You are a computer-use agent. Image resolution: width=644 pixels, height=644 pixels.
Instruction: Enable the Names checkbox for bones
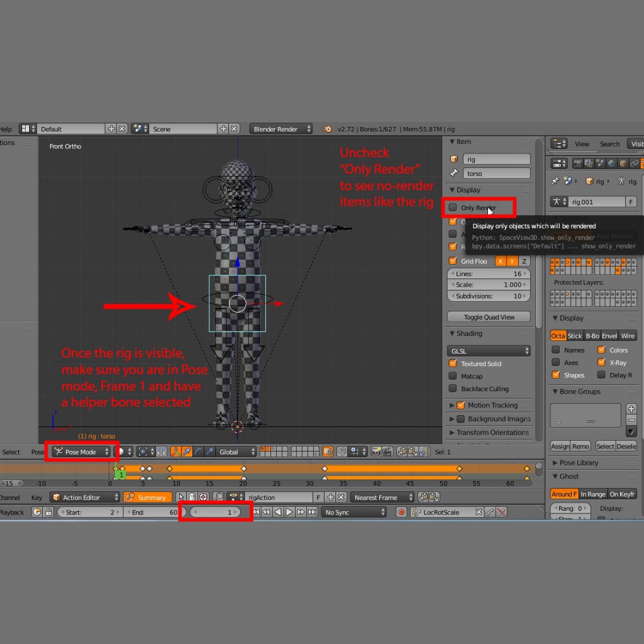(556, 350)
